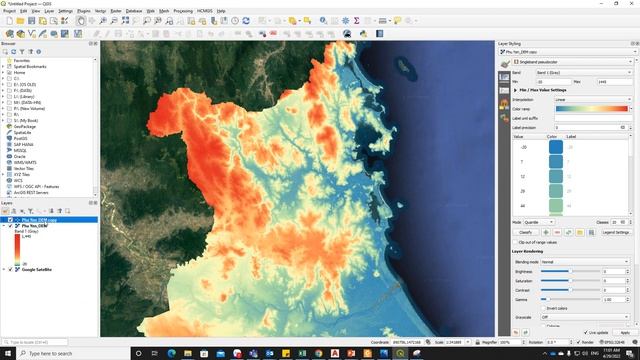Open the Help menu

[221, 11]
